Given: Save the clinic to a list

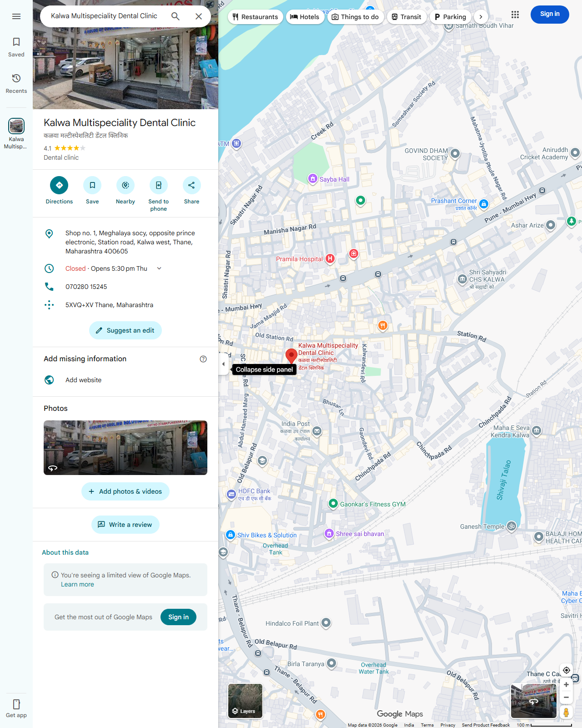Looking at the screenshot, I should 92,190.
